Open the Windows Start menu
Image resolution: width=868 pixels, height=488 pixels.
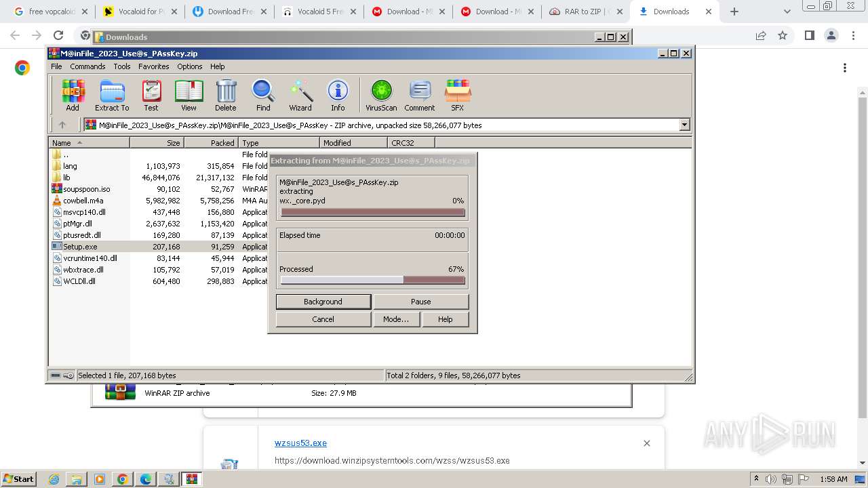tap(18, 479)
